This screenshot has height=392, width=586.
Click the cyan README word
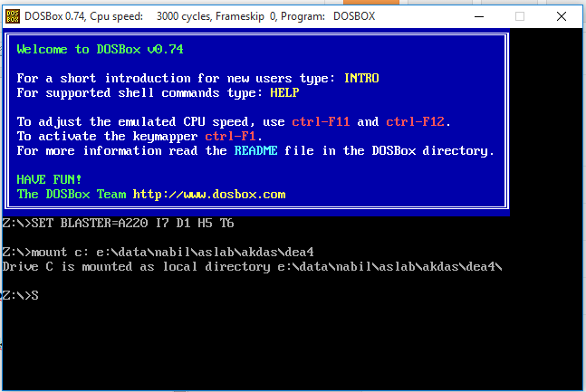pyautogui.click(x=255, y=150)
